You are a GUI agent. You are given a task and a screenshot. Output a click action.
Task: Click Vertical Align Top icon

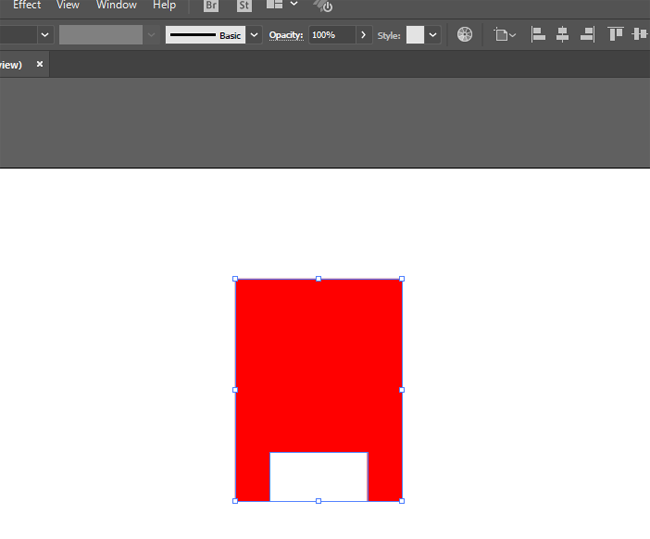pos(616,34)
